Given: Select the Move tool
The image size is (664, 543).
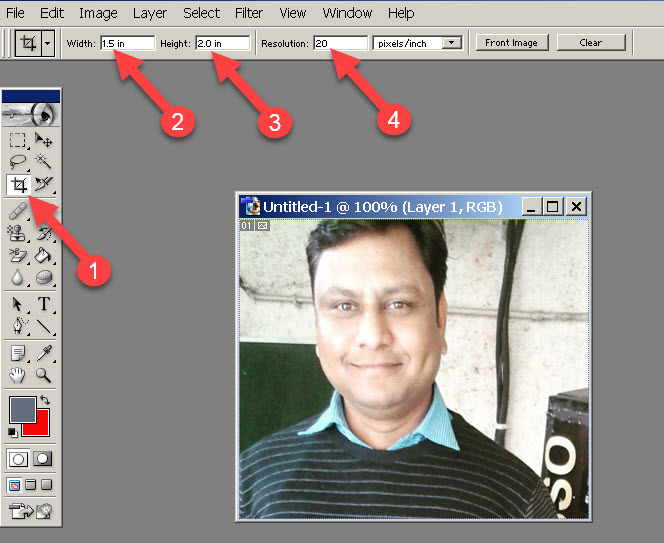Looking at the screenshot, I should [43, 140].
